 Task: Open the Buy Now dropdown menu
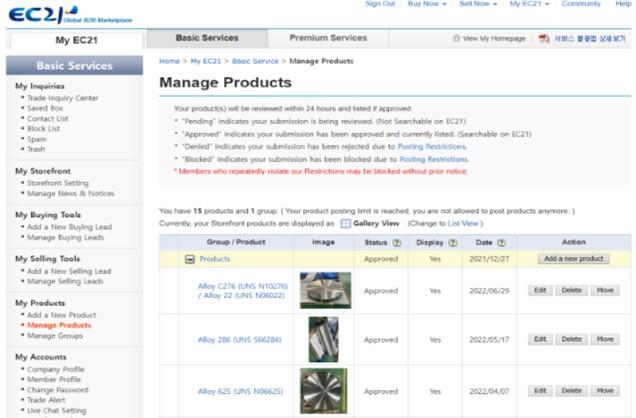pos(427,4)
